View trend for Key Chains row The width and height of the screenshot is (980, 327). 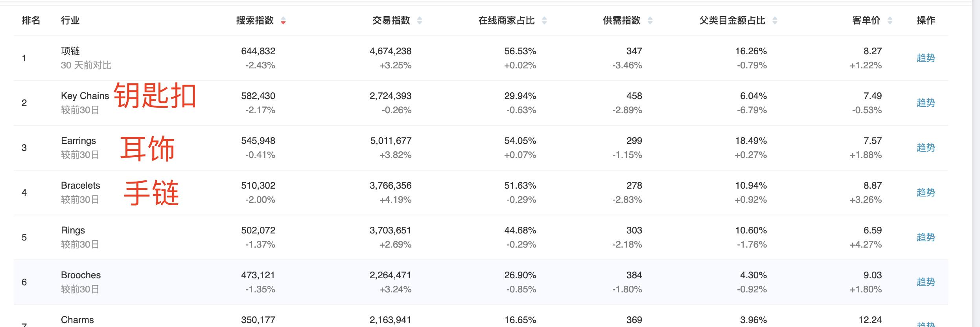click(926, 102)
